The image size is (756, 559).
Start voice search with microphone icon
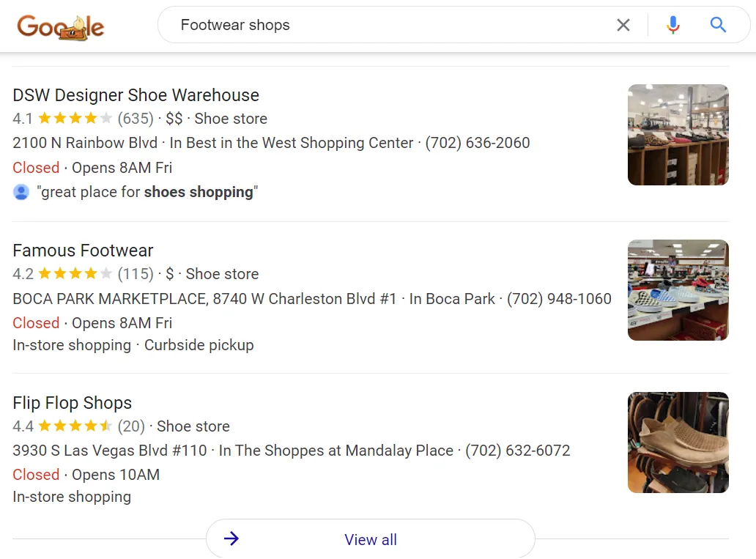(x=672, y=25)
